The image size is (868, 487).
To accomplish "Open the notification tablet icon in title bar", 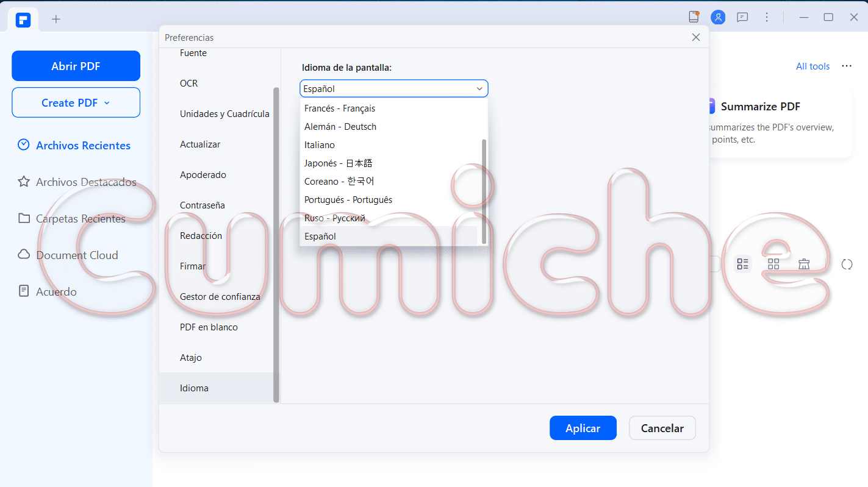I will point(694,17).
